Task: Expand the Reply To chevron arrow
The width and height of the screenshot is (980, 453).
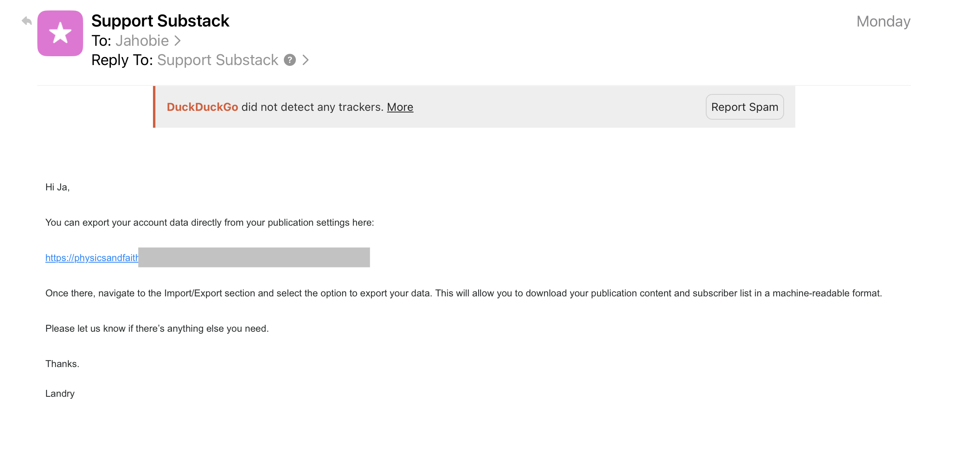Action: pyautogui.click(x=306, y=60)
